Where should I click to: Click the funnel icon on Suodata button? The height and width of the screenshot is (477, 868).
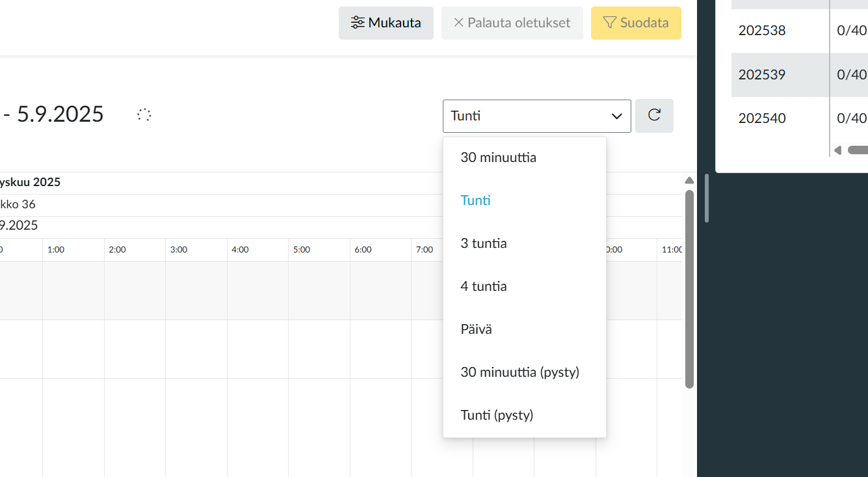pos(609,22)
